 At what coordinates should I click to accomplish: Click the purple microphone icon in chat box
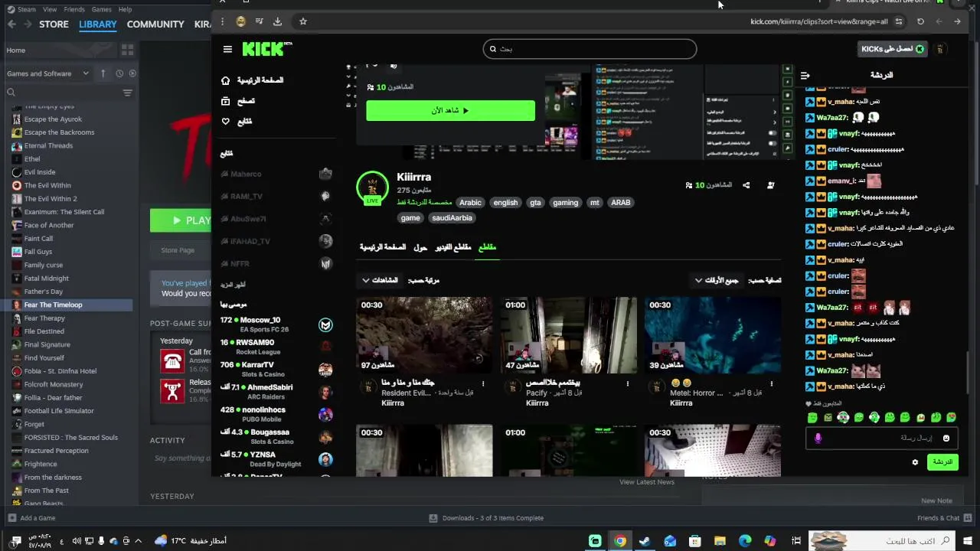[x=818, y=439]
